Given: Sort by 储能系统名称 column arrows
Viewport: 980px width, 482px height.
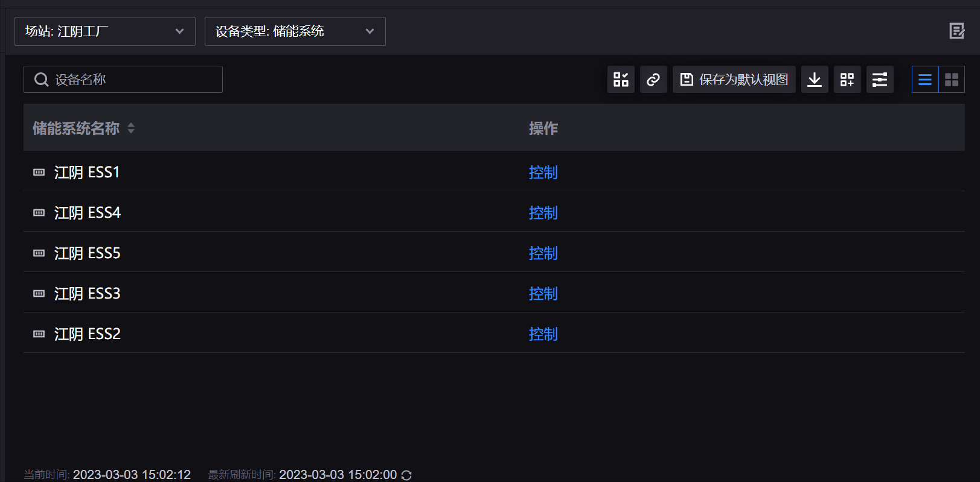Looking at the screenshot, I should (131, 128).
